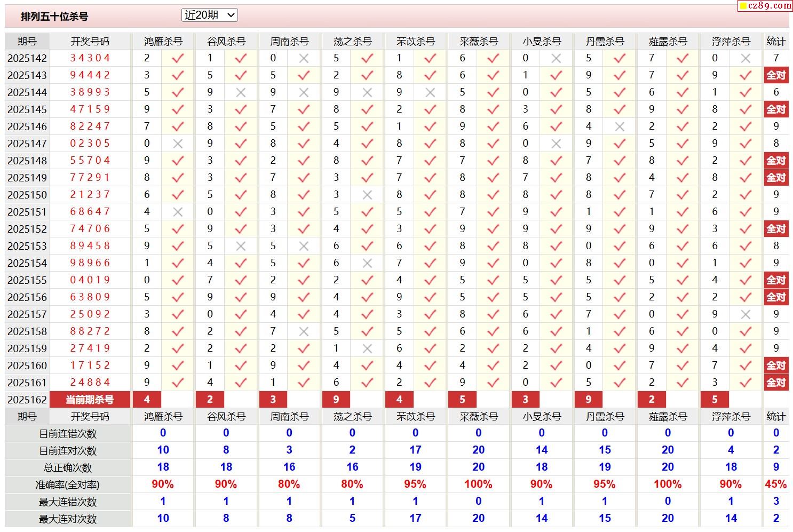The image size is (793, 532).
Task: Click the top 鸿雁杀号 column header
Action: tap(163, 41)
